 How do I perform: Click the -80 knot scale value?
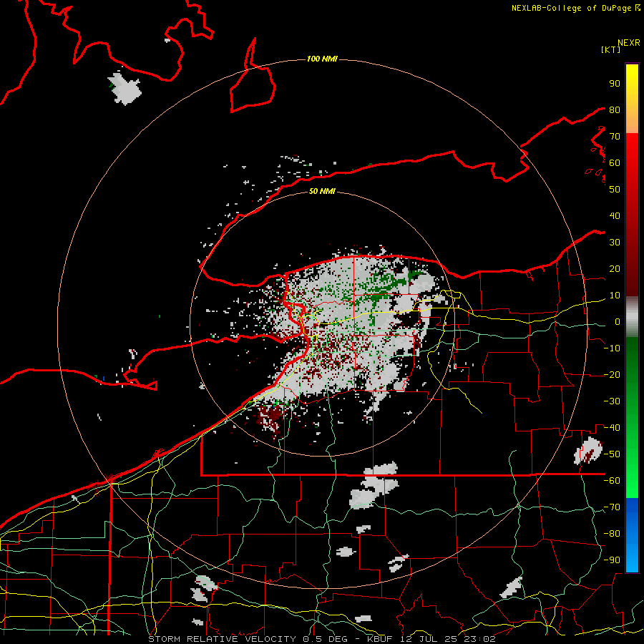pyautogui.click(x=612, y=534)
